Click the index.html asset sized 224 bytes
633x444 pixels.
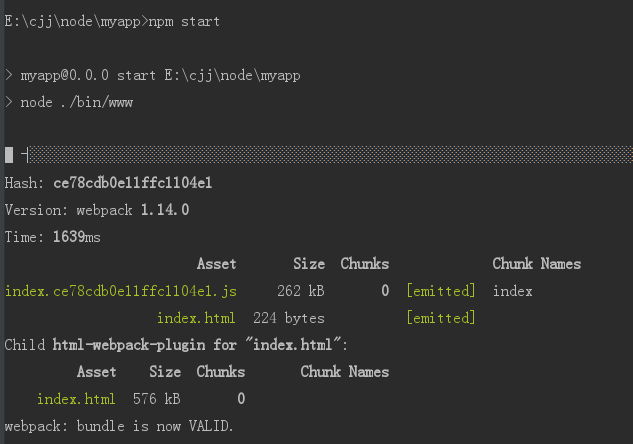point(196,318)
